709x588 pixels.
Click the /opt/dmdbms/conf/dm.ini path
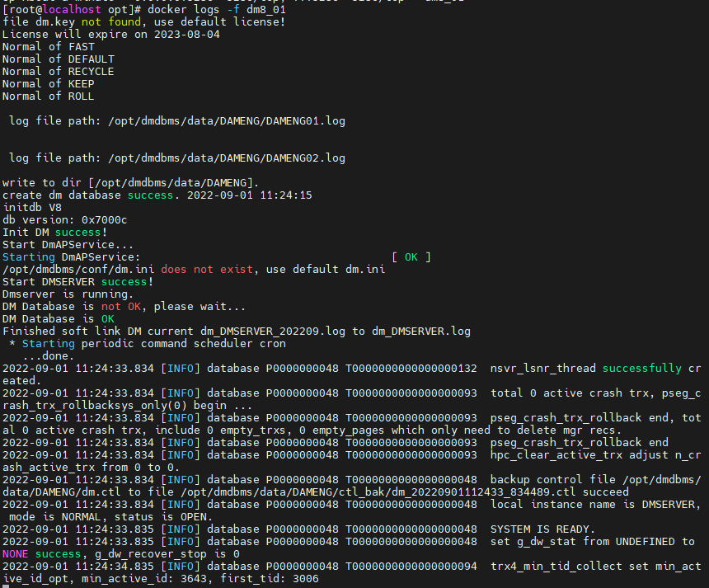point(77,269)
